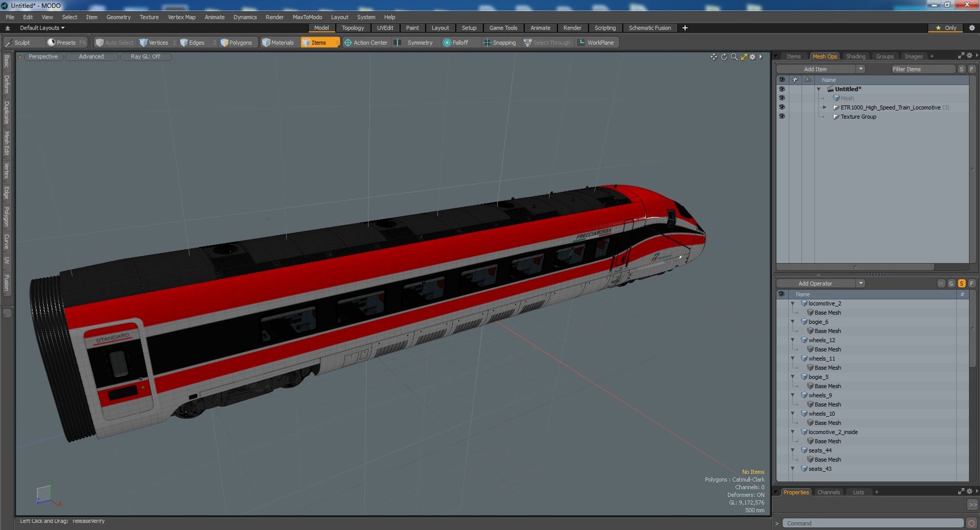
Task: Toggle visibility of ETR1000_High_Speed_Train_Locomotive
Action: coord(781,108)
